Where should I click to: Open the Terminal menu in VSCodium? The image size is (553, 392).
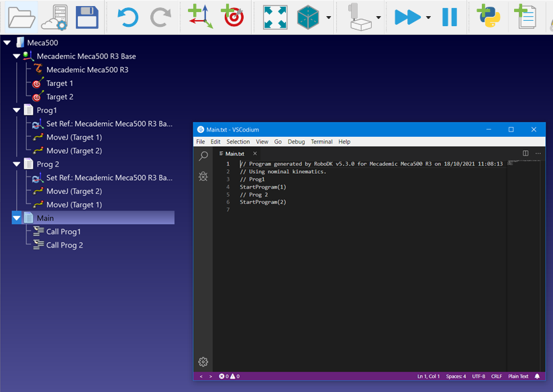coord(321,142)
